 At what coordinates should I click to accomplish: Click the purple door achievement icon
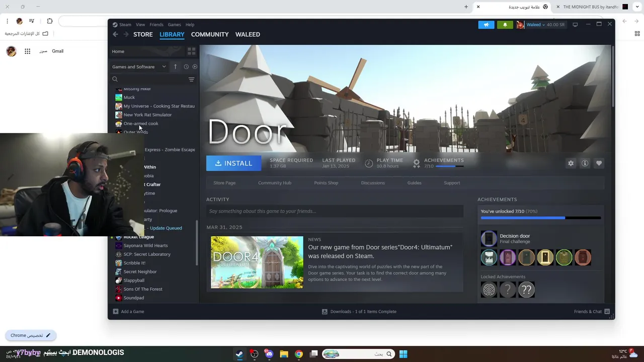508,258
